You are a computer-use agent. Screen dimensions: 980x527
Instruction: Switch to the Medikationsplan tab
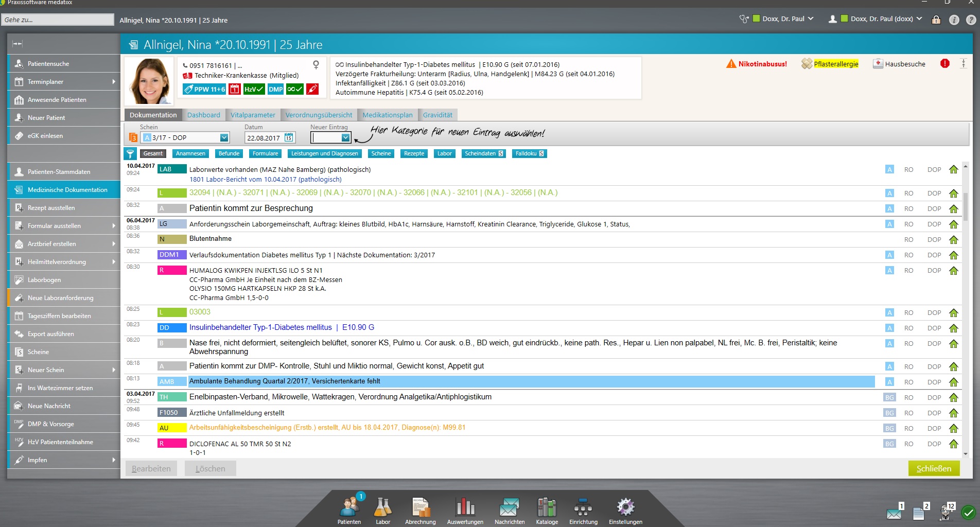(x=387, y=115)
